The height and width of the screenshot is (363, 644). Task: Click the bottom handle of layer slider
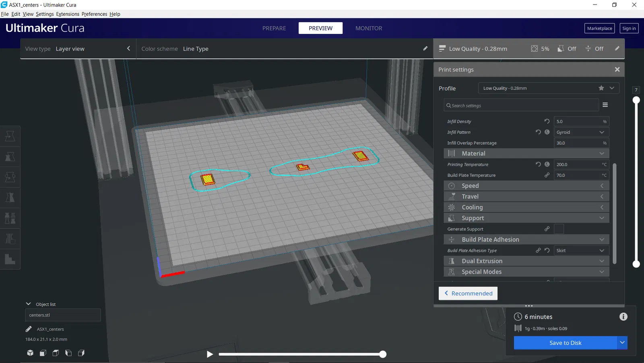(x=636, y=264)
